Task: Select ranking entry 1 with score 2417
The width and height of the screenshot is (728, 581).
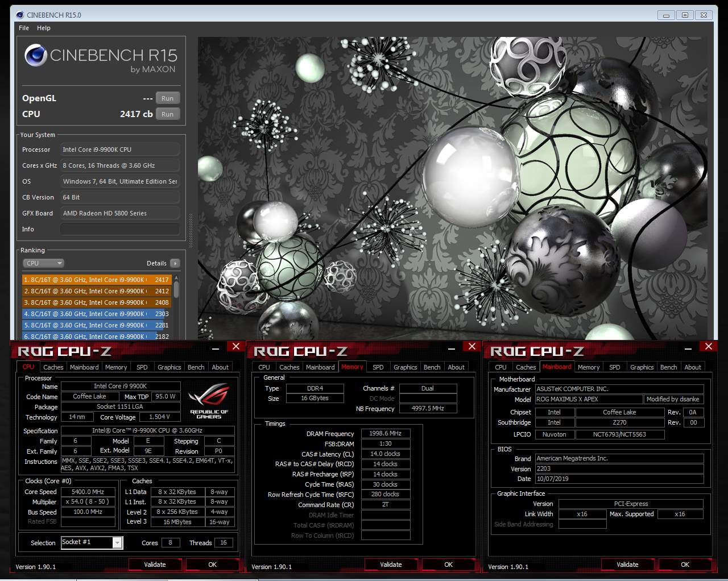Action: click(x=96, y=280)
